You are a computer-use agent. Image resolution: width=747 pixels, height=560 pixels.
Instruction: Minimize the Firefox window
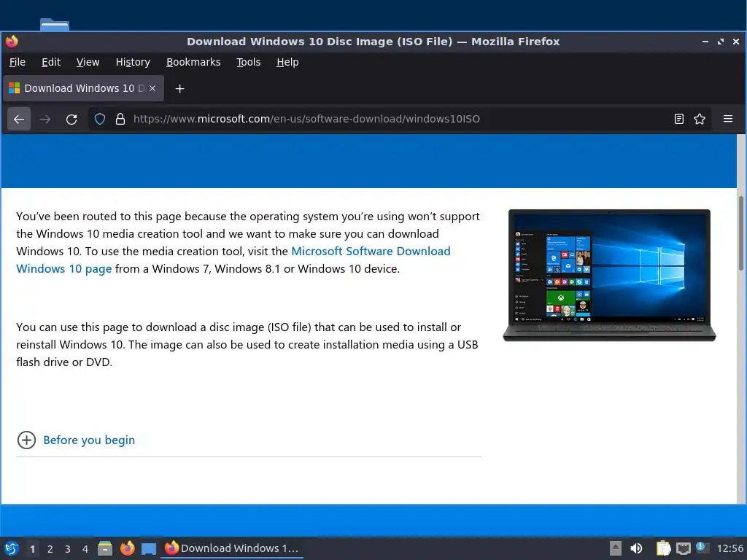[705, 42]
